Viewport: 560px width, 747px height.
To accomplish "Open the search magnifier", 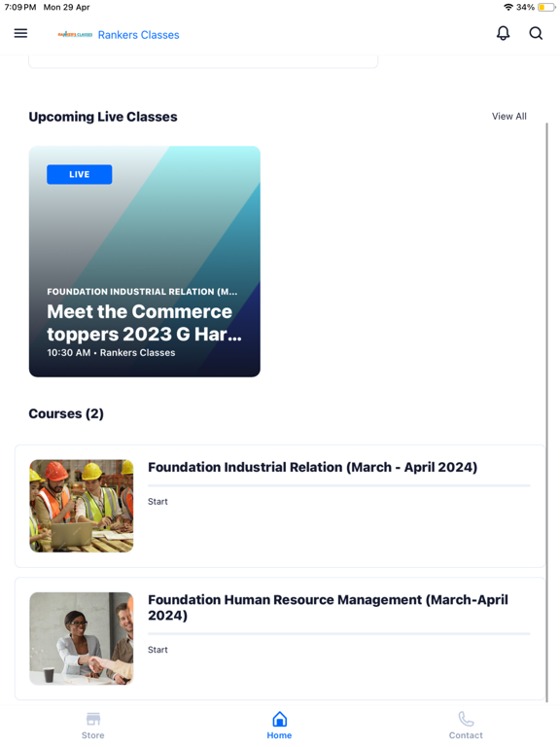I will coord(536,33).
